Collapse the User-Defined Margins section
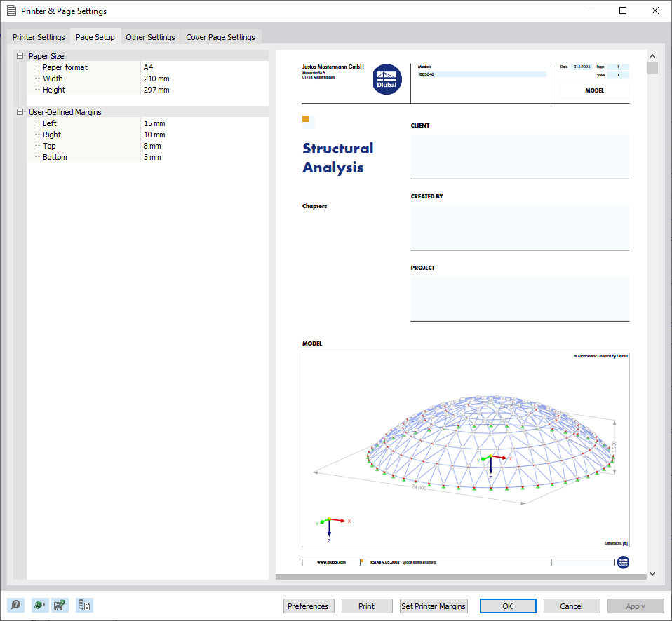 point(20,111)
